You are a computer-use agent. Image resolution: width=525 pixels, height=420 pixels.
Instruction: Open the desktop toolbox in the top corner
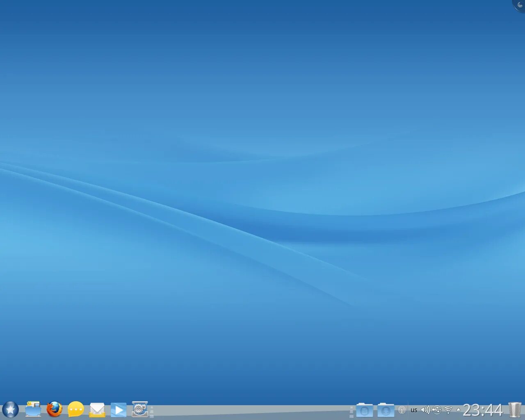click(x=520, y=5)
